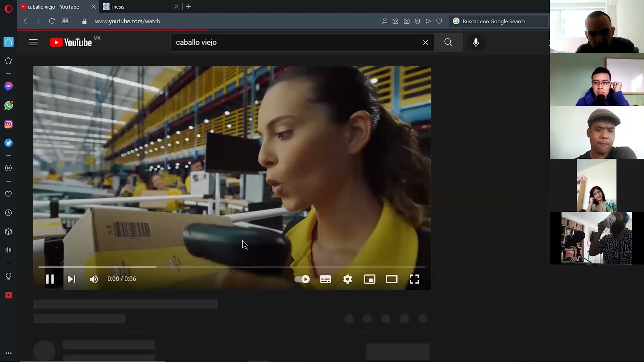Click the video time display 0:00 / 0:06
Viewport: 644px width, 362px height.
click(x=122, y=279)
